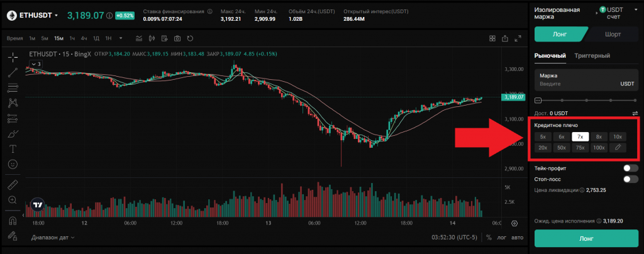Expand chart to fullscreen
Viewport: 644px width, 254px height.
(x=518, y=38)
